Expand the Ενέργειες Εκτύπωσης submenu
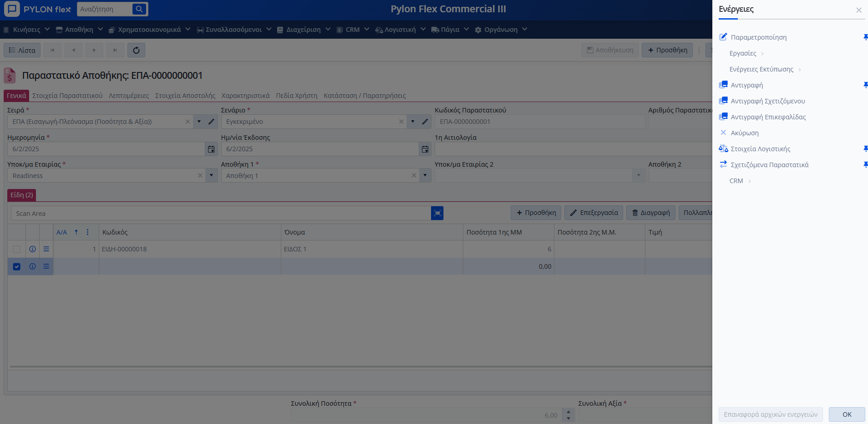The width and height of the screenshot is (868, 424). (765, 69)
